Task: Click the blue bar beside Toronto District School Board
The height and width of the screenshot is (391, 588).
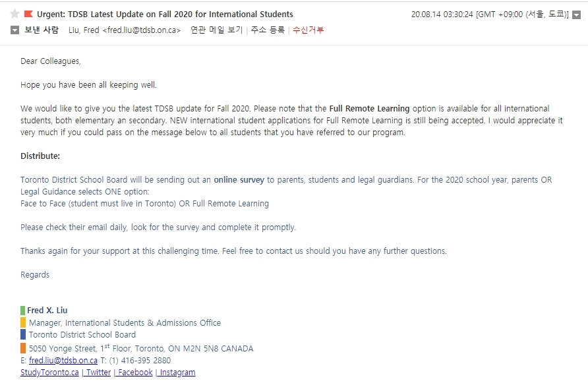Action: tap(23, 334)
